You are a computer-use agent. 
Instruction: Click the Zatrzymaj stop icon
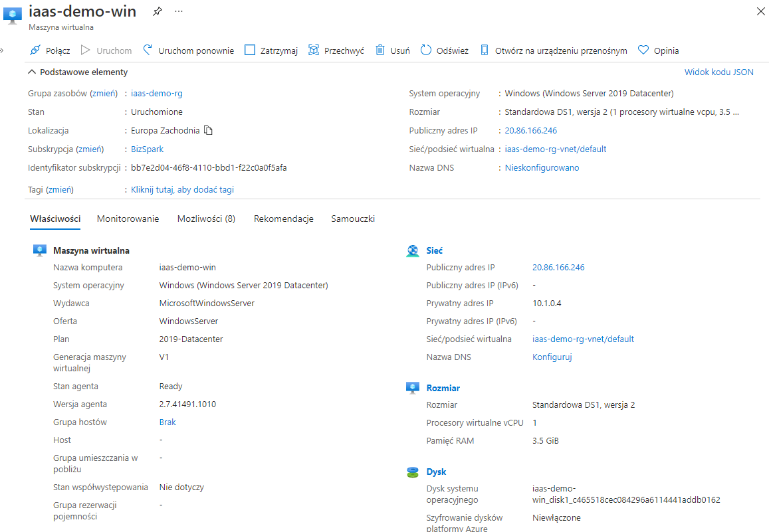250,50
